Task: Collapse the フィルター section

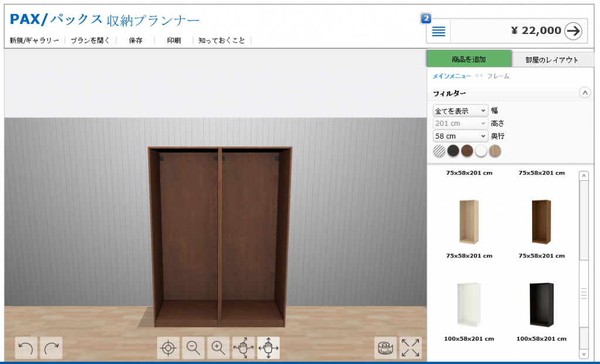Action: [x=585, y=92]
